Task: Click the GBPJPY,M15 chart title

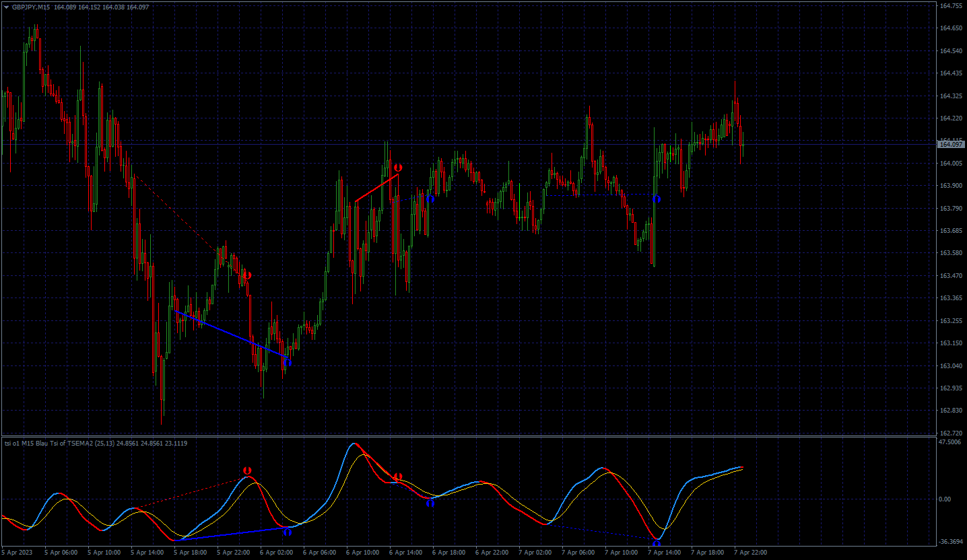Action: pos(31,7)
